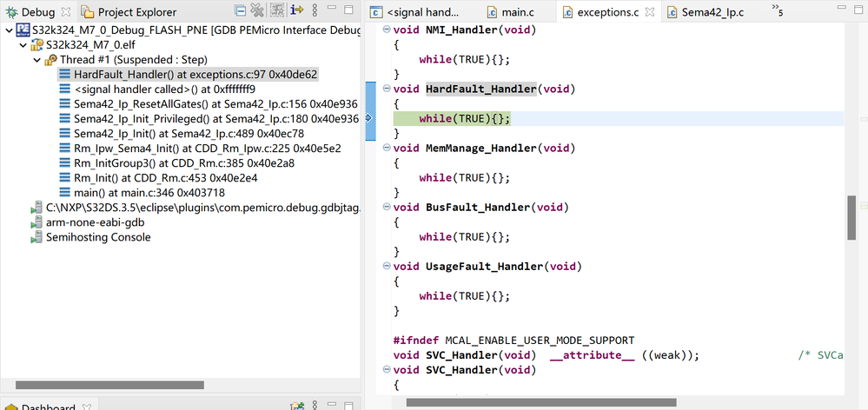Show hidden editor tabs list (»5)
Viewport: 868px width, 410px height.
click(777, 9)
